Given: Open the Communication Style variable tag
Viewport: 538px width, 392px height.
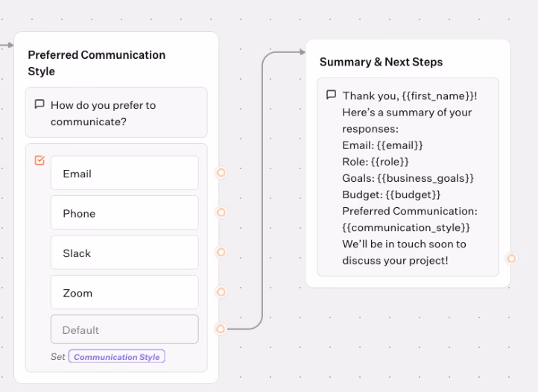Looking at the screenshot, I should (117, 357).
